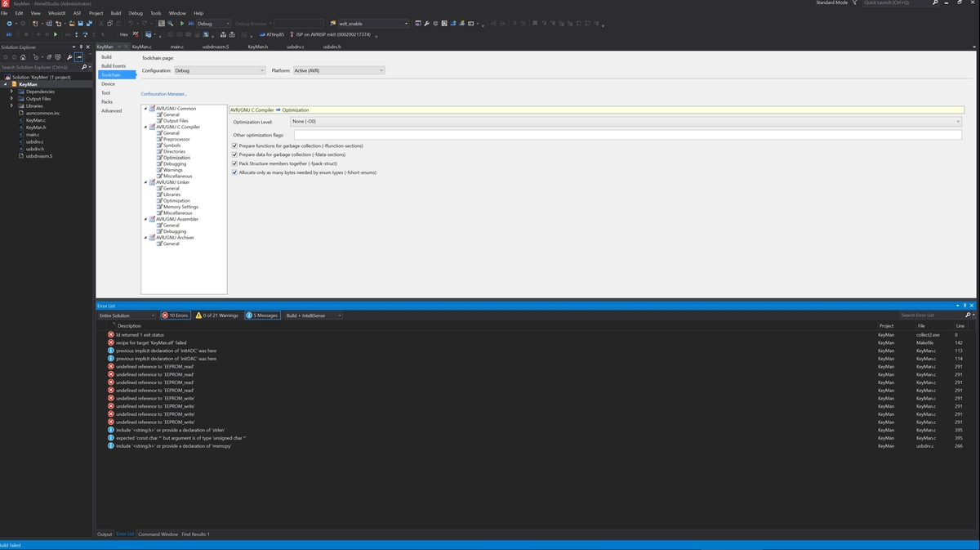This screenshot has height=550, width=980.
Task: Toggle the 0 of 21 Warnings filter
Action: click(217, 315)
